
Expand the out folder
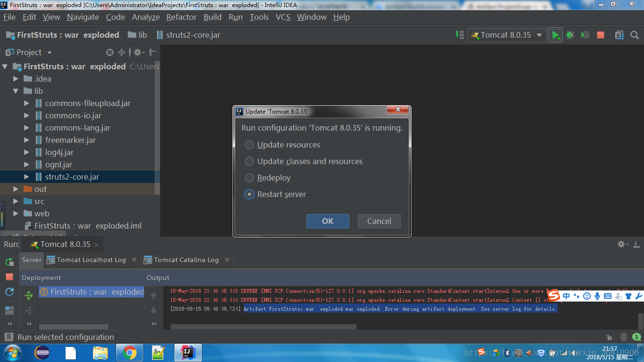pos(16,189)
